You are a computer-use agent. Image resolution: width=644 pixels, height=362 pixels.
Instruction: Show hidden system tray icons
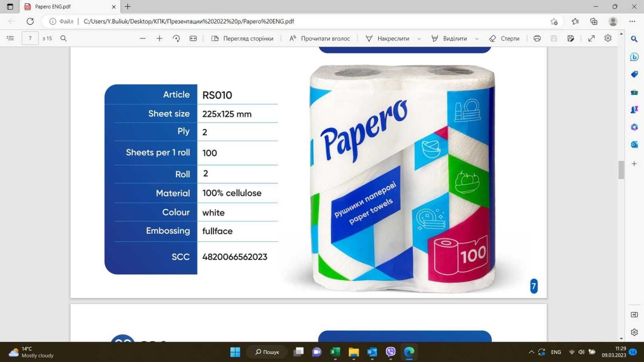pyautogui.click(x=531, y=352)
